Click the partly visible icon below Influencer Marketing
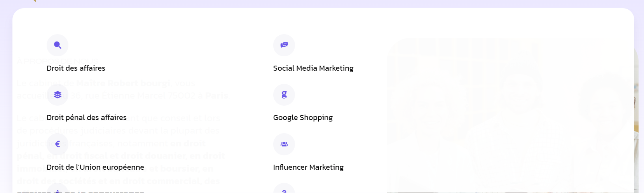The height and width of the screenshot is (193, 644). click(x=284, y=188)
